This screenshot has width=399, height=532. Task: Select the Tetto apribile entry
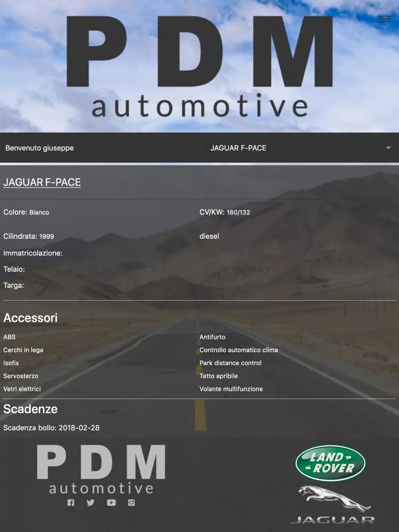[219, 376]
